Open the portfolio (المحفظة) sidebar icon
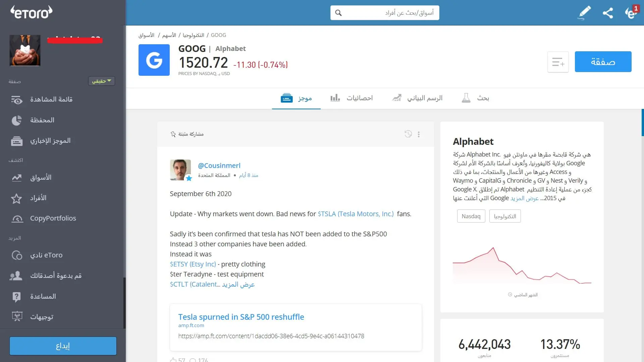The image size is (644, 362). click(x=17, y=120)
